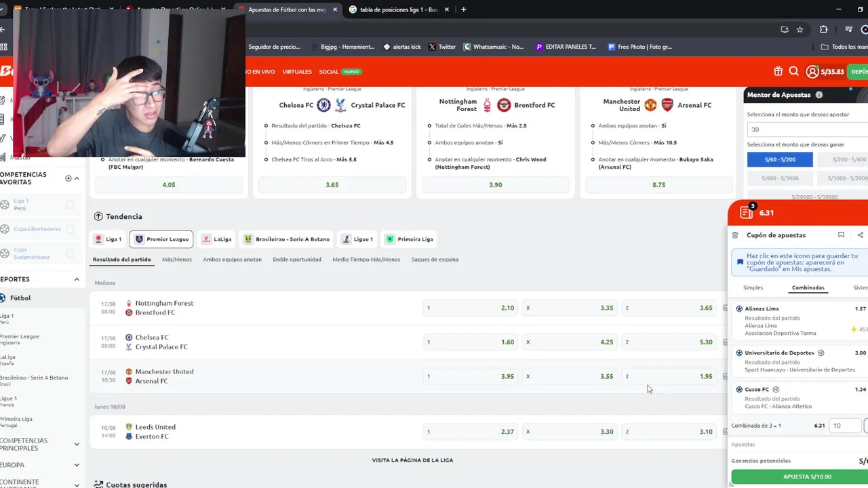Click the search magnifier icon in header

click(x=793, y=71)
